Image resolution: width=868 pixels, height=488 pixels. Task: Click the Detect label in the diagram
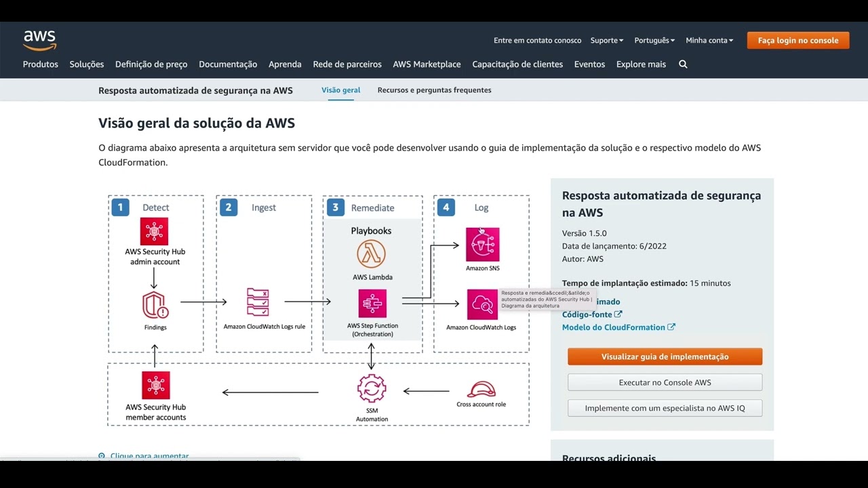pyautogui.click(x=156, y=207)
